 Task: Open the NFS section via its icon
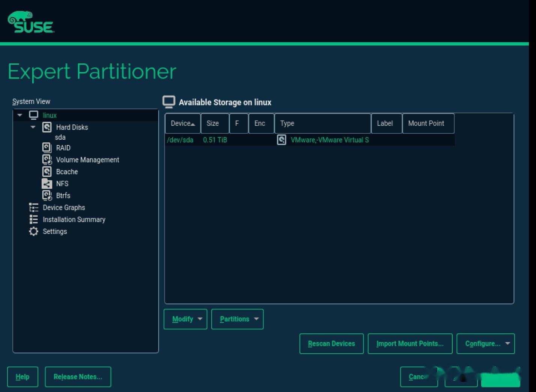pyautogui.click(x=47, y=184)
